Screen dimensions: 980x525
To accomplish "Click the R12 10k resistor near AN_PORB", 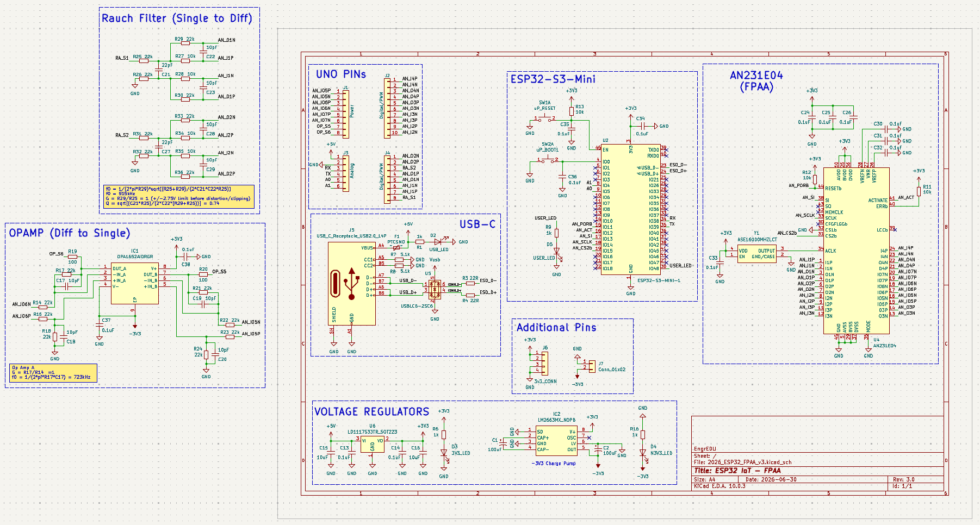I will pos(815,179).
